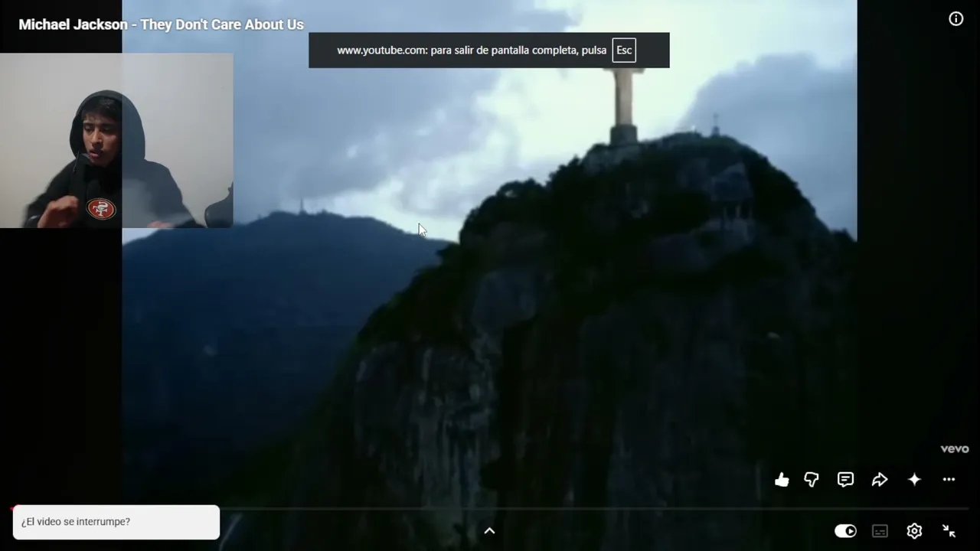Share the video using the arrow icon
Viewport: 980px width, 551px height.
tap(880, 480)
